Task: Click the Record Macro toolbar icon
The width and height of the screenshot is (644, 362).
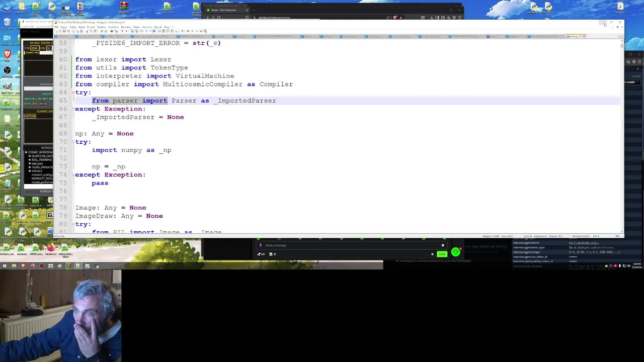Action: tap(188, 31)
